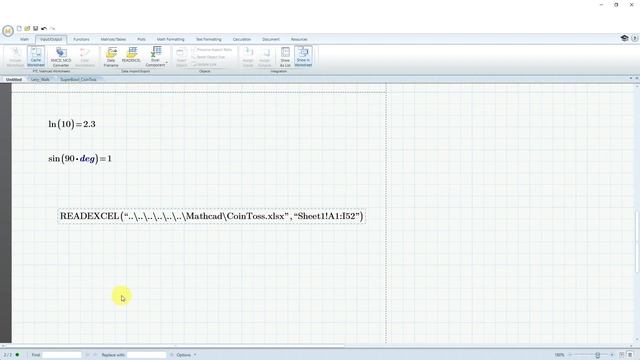640x360 pixels.
Task: Click the Show As List icon
Action: point(285,57)
